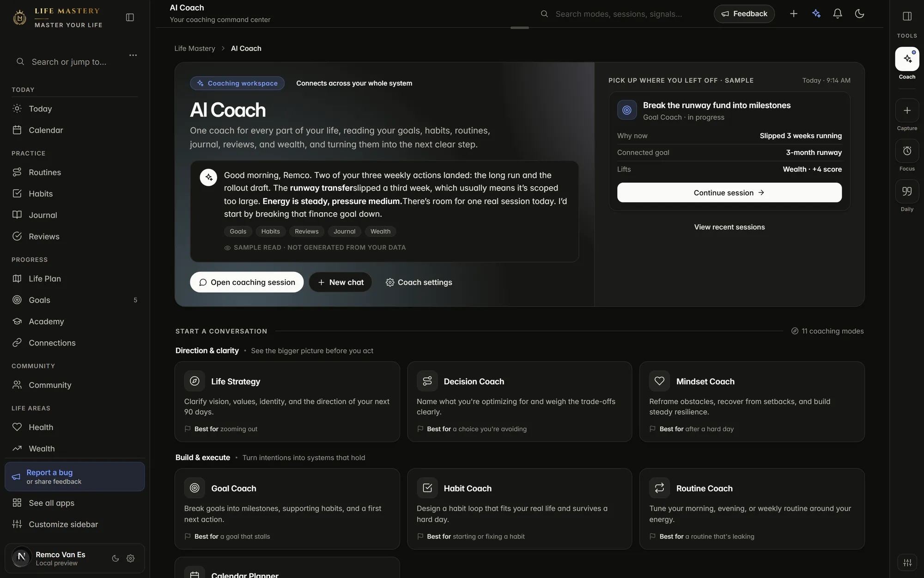The height and width of the screenshot is (578, 924).
Task: Click '3-month runway' connected goal value
Action: tap(814, 153)
